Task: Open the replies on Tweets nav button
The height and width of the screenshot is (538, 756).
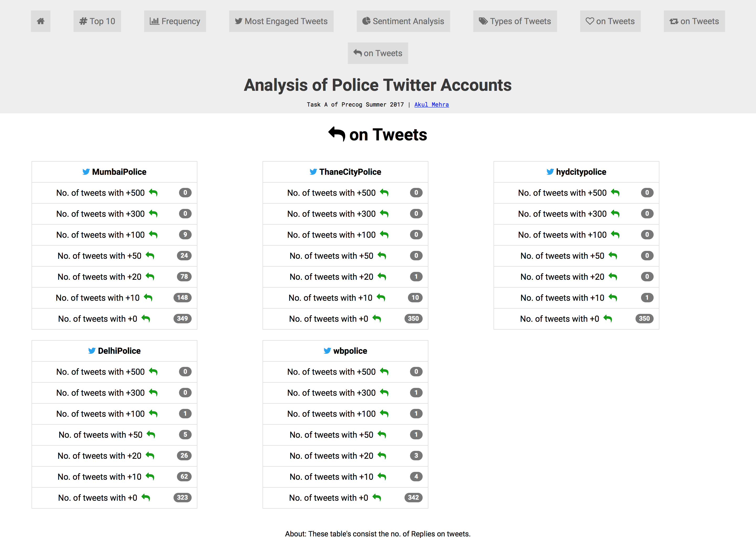Action: 378,53
